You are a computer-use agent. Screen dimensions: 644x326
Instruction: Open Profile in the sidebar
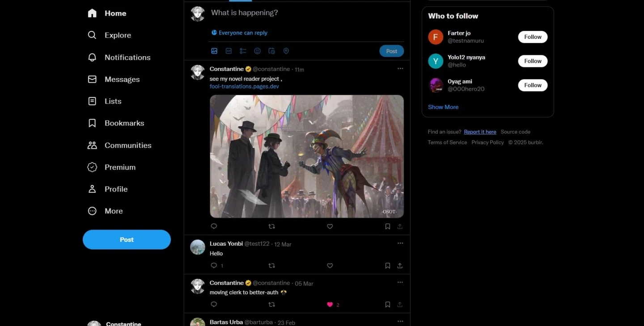pyautogui.click(x=108, y=189)
